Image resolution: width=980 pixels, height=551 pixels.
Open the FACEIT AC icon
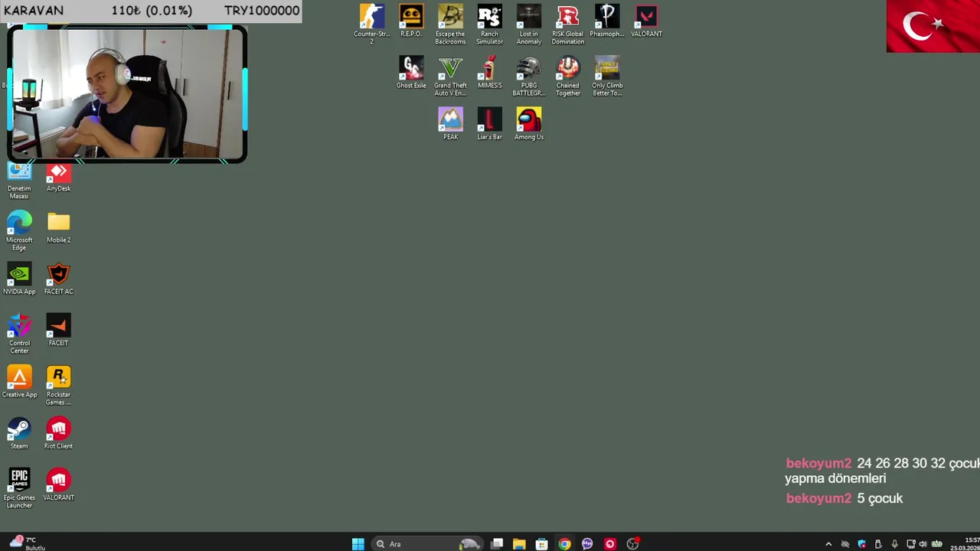(58, 278)
